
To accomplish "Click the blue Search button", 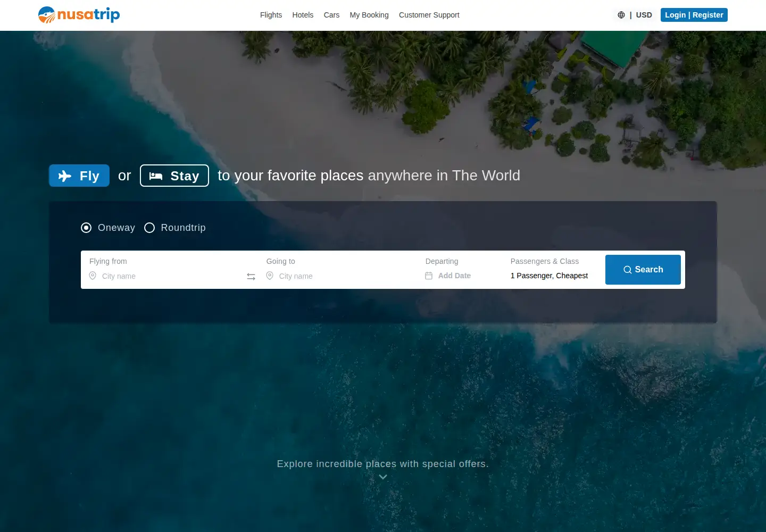I will tap(643, 270).
